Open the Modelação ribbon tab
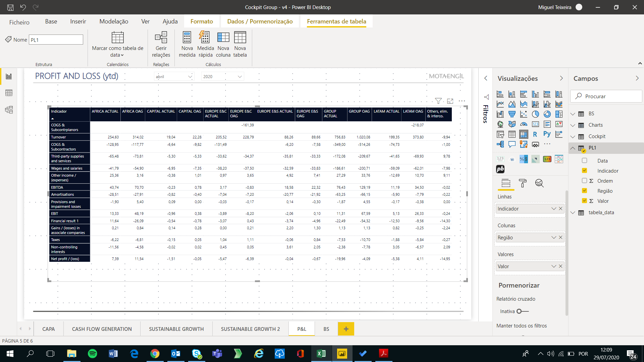The width and height of the screenshot is (644, 362). (114, 21)
